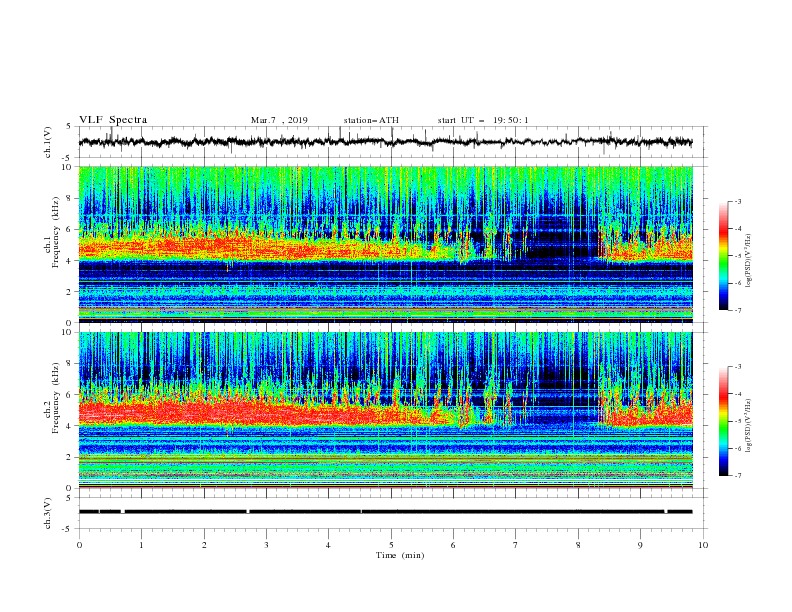Click the '2' tick on time axis
792x612 pixels.
[204, 545]
